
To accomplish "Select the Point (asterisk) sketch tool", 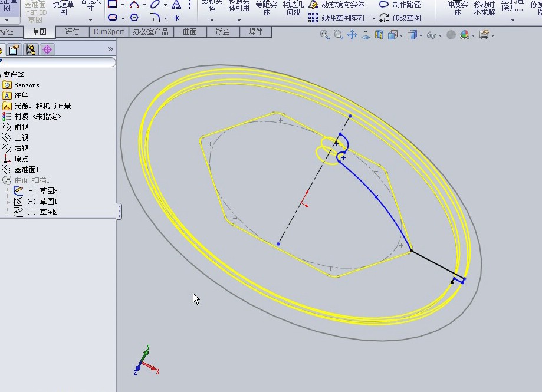I will tap(176, 18).
